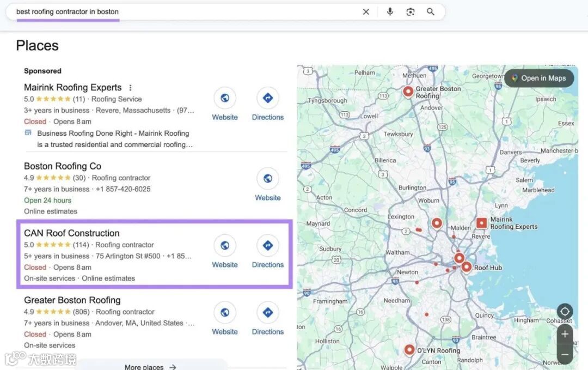Click the ad description icon under Mairink listing
This screenshot has width=588, height=370.
coord(28,133)
